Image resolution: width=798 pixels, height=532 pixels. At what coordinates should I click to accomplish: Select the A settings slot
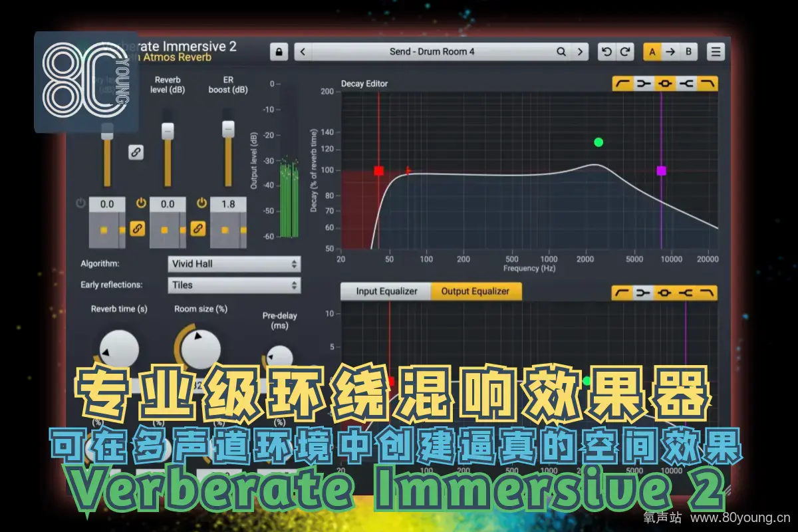click(652, 51)
